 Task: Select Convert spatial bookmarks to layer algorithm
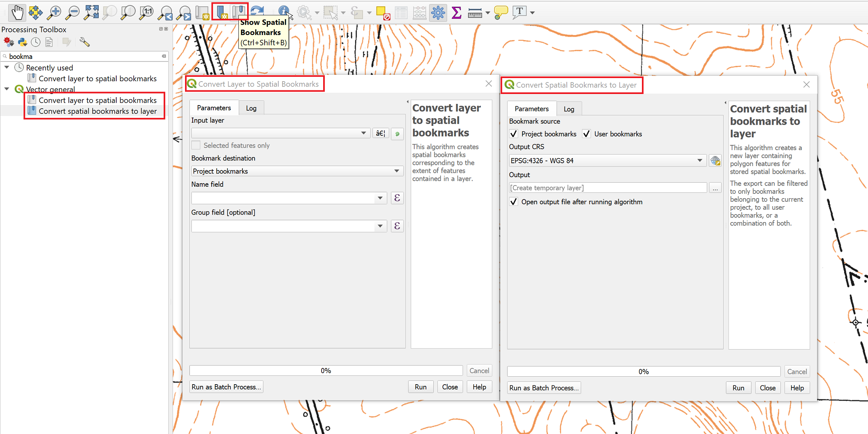click(98, 111)
